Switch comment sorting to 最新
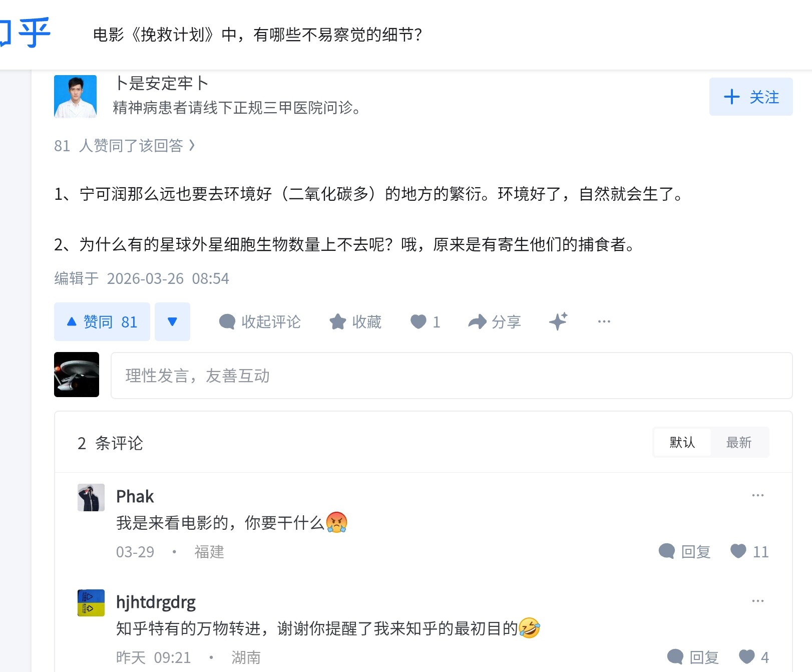The width and height of the screenshot is (812, 672). [x=739, y=442]
